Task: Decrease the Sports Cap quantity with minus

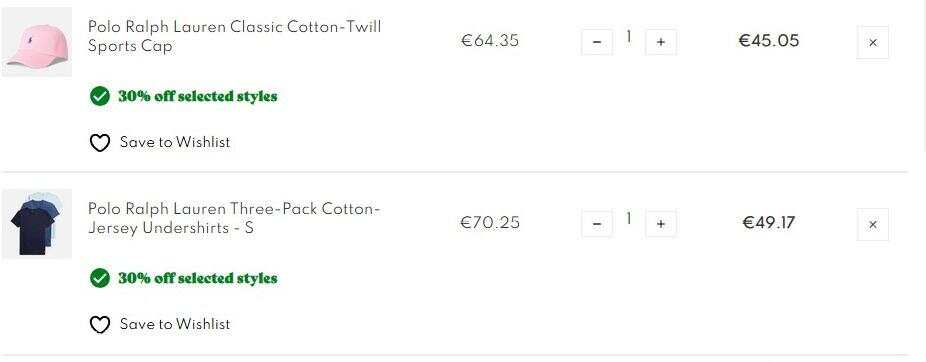Action: click(597, 43)
